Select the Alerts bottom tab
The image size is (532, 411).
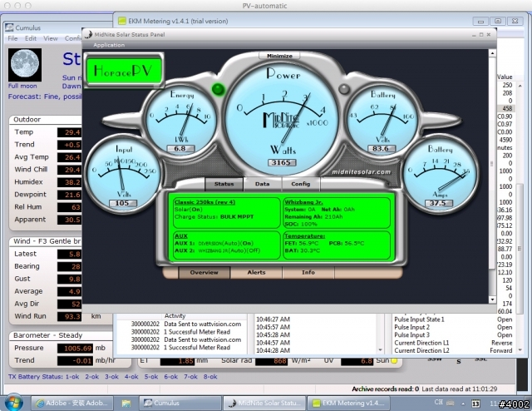(256, 272)
